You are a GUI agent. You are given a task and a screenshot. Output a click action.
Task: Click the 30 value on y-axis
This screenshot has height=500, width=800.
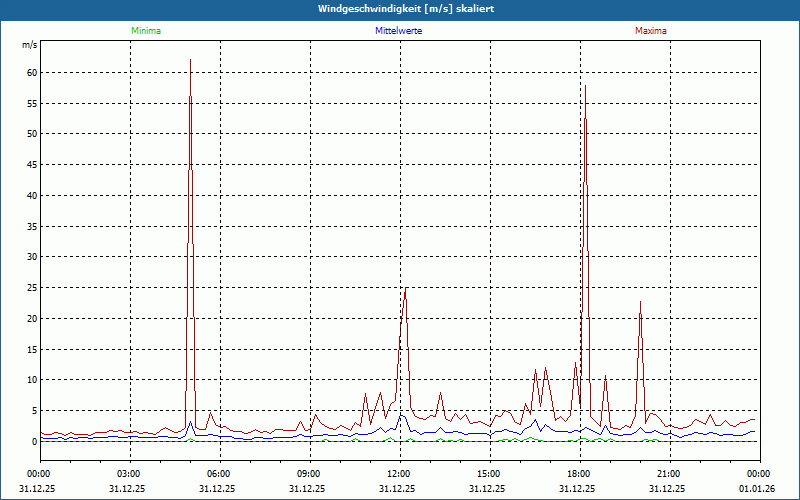coord(33,257)
